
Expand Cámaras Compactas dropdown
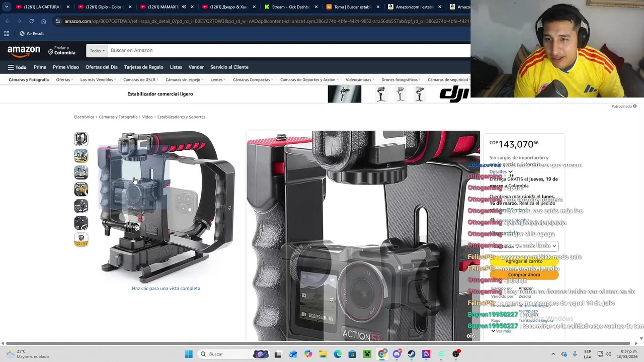click(253, 79)
